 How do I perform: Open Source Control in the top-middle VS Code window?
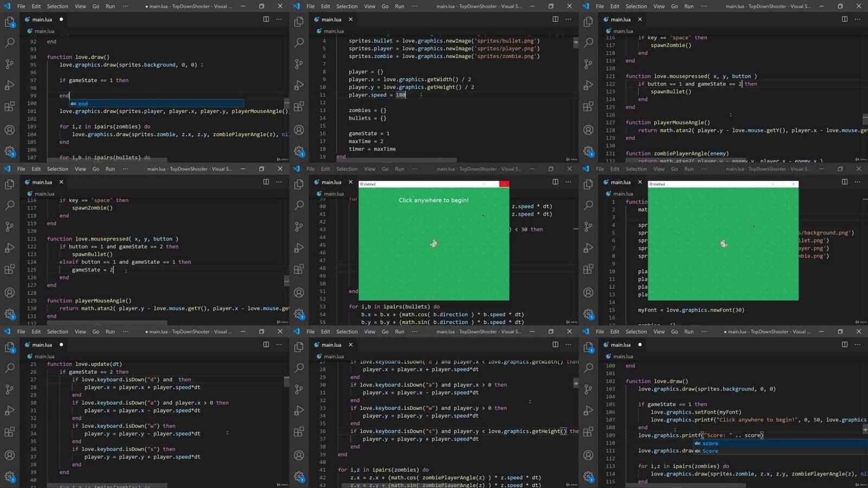(299, 64)
